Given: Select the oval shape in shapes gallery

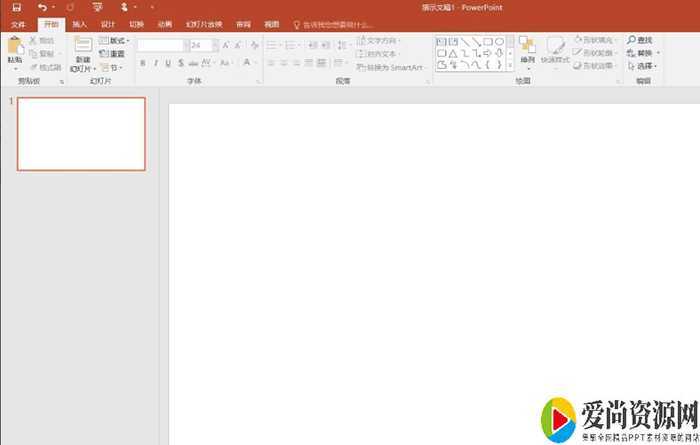Looking at the screenshot, I should point(499,42).
